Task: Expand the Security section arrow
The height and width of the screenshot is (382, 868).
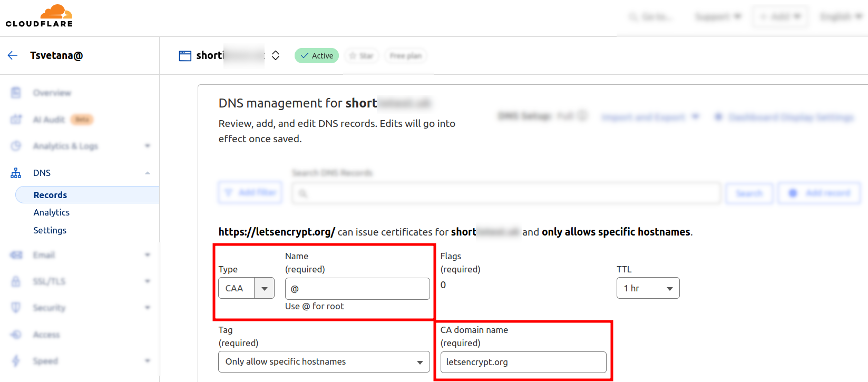Action: [x=148, y=307]
